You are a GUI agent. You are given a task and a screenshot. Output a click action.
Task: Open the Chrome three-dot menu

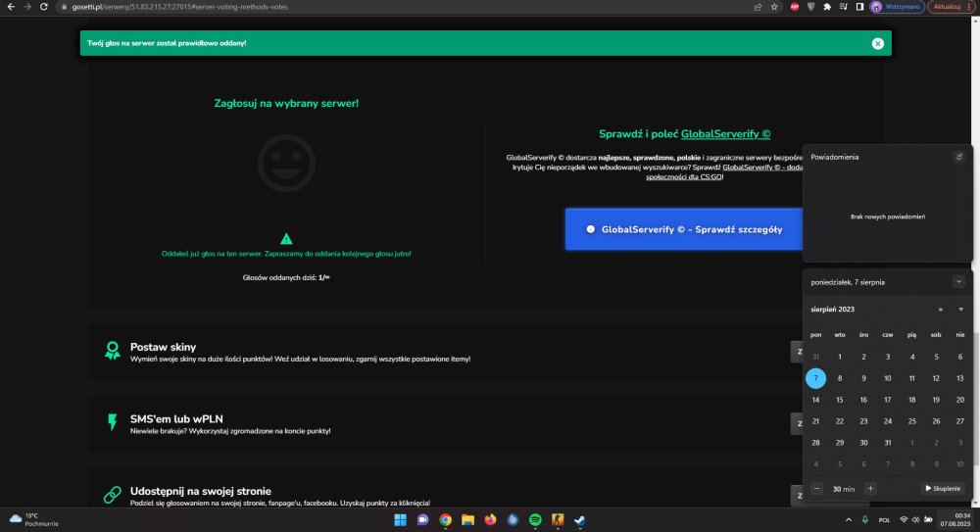coord(969,7)
